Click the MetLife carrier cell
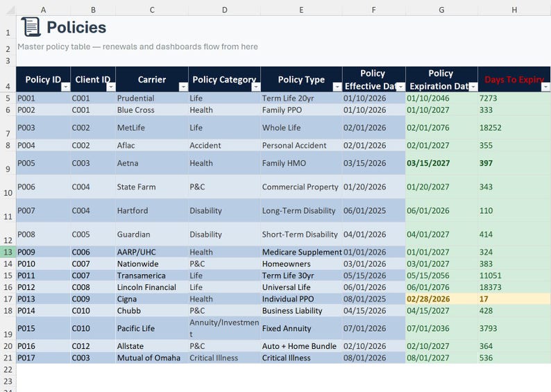The width and height of the screenshot is (551, 392). [152, 128]
